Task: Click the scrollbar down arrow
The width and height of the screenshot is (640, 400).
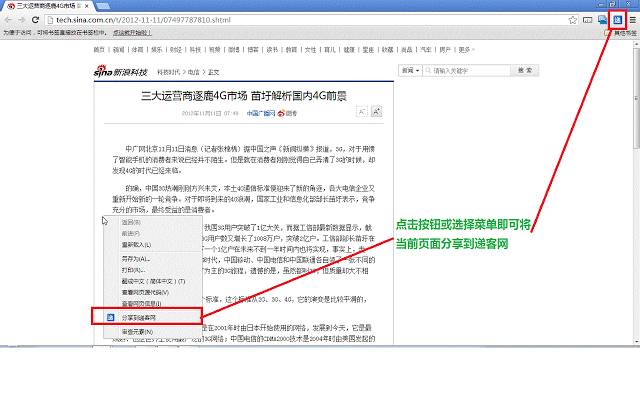Action: click(x=636, y=341)
